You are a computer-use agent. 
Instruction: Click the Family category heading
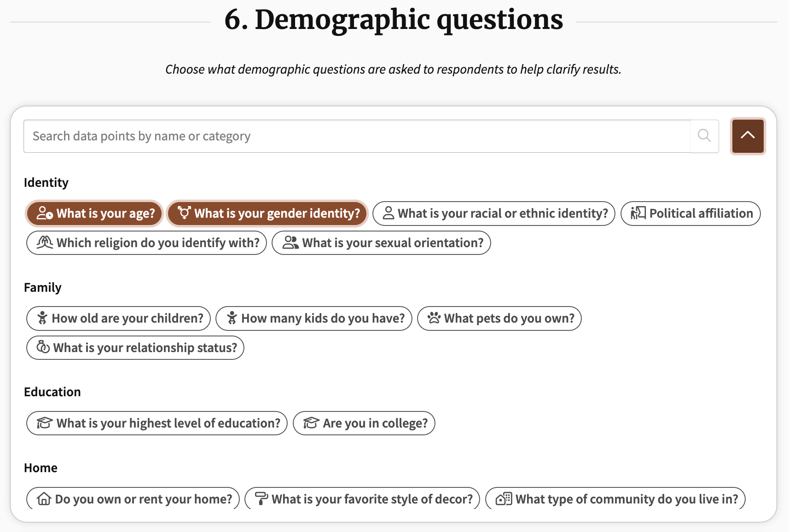click(42, 288)
